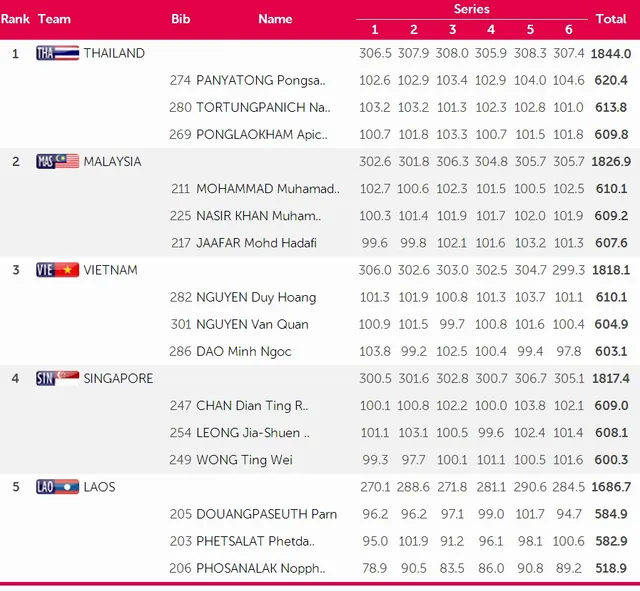Select the Total column header
This screenshot has width=640, height=591.
[611, 19]
